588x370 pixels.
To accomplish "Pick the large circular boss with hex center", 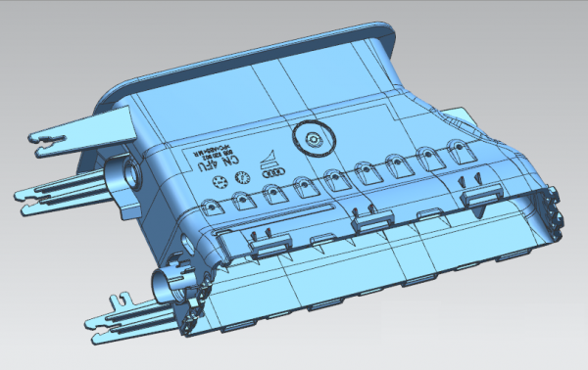I will (x=314, y=140).
